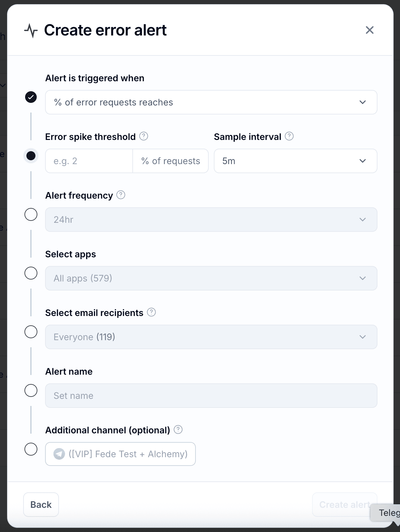Click the pulse icon beside Create error alert
The width and height of the screenshot is (400, 532).
pyautogui.click(x=31, y=31)
